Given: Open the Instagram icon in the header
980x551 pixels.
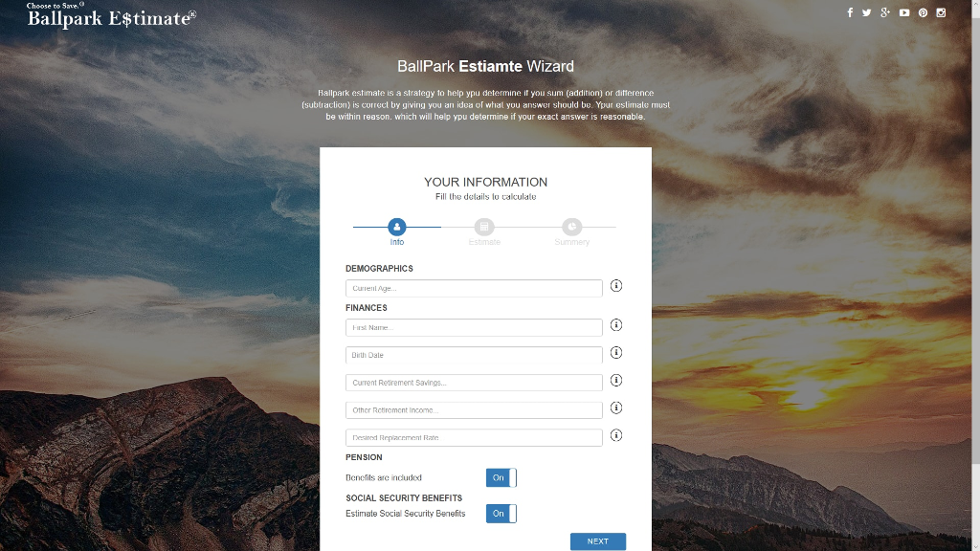Looking at the screenshot, I should pyautogui.click(x=940, y=12).
